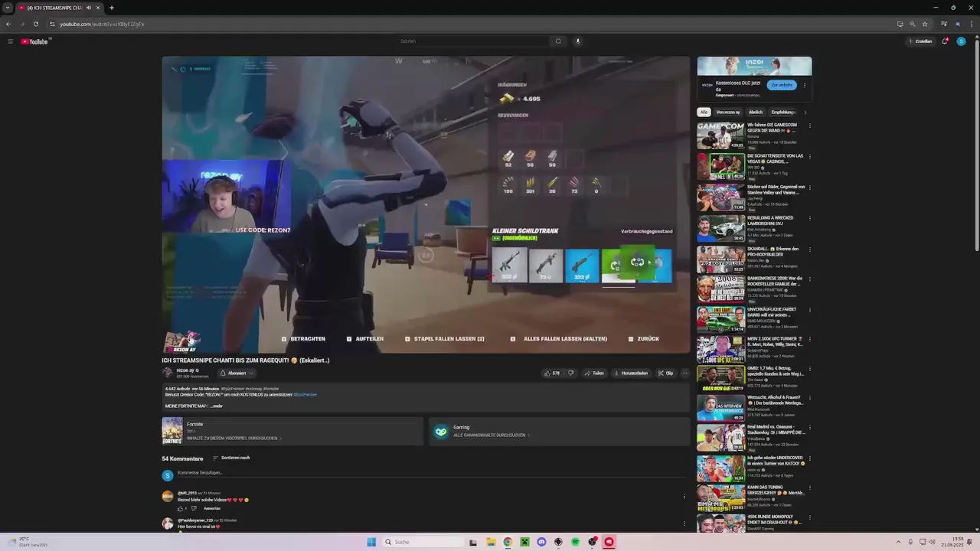
Task: Open more video actions (three dots)
Action: point(684,373)
